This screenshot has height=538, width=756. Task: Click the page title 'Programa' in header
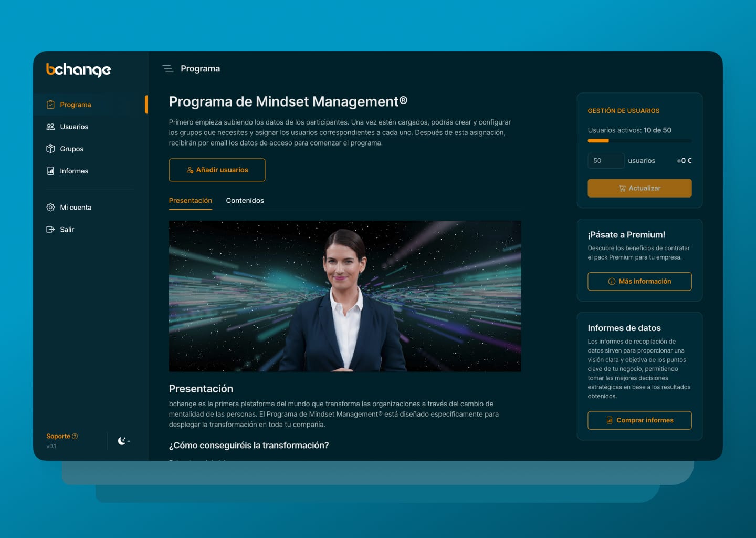click(x=201, y=69)
